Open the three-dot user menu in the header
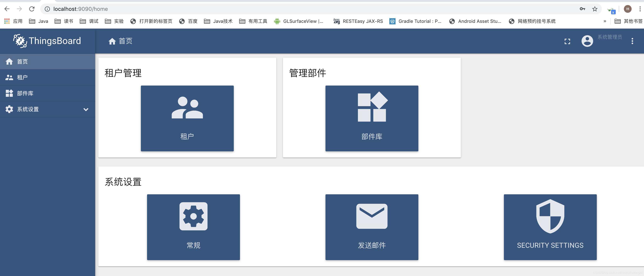 coord(632,41)
